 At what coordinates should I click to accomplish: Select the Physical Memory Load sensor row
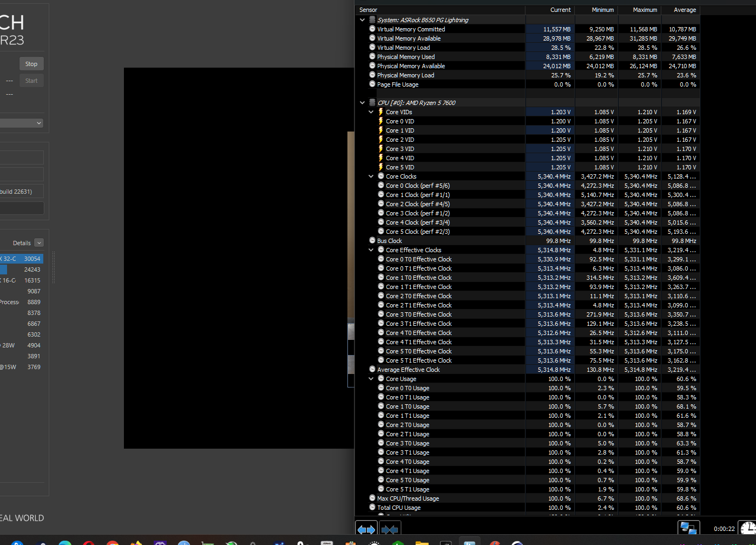point(528,75)
